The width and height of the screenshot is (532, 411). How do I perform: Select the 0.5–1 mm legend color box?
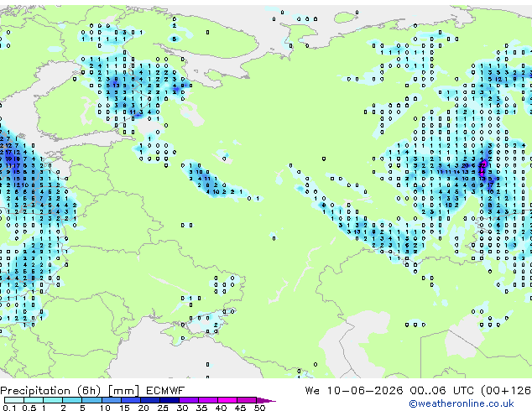pos(34,400)
